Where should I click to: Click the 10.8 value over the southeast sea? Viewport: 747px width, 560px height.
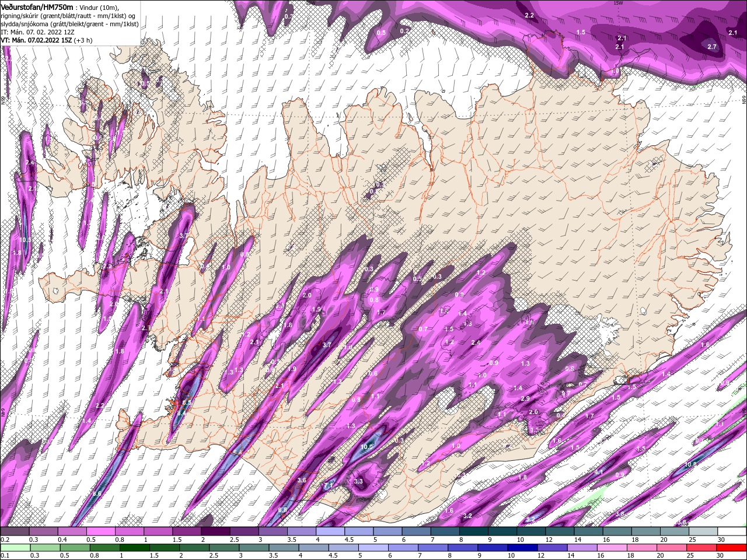tap(690, 464)
